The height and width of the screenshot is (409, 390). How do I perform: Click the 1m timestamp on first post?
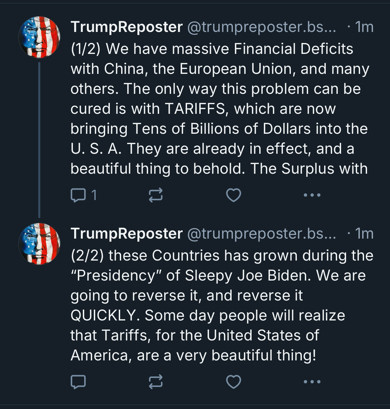pyautogui.click(x=364, y=27)
